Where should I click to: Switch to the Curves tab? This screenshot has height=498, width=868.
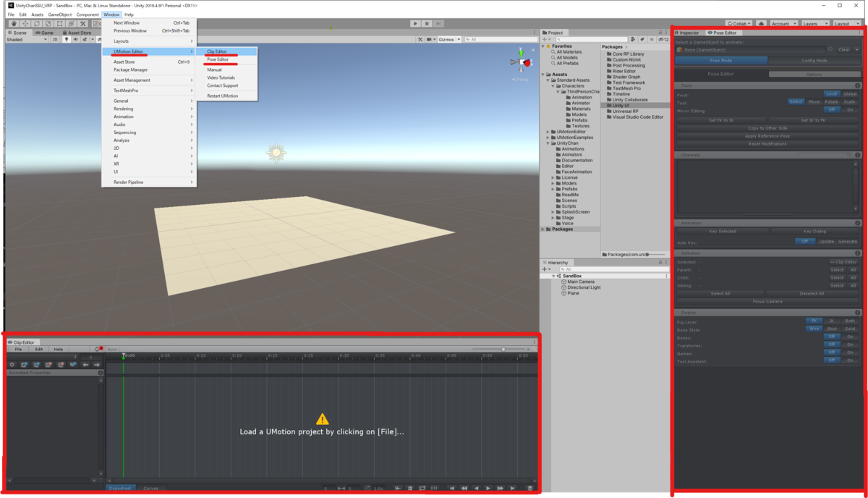(x=150, y=489)
